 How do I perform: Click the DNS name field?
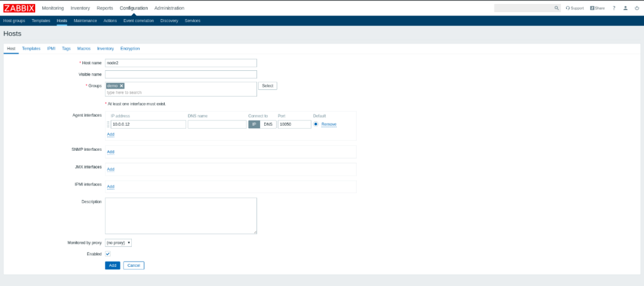click(217, 125)
